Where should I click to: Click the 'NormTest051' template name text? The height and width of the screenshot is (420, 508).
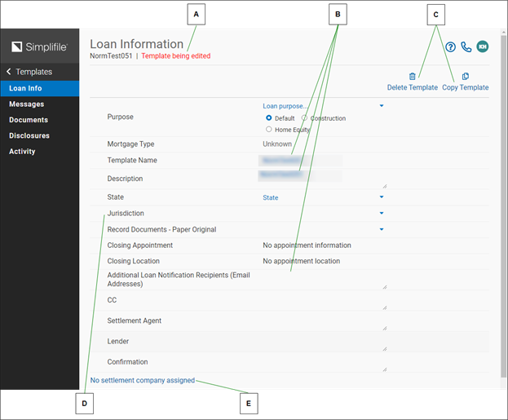pyautogui.click(x=111, y=55)
